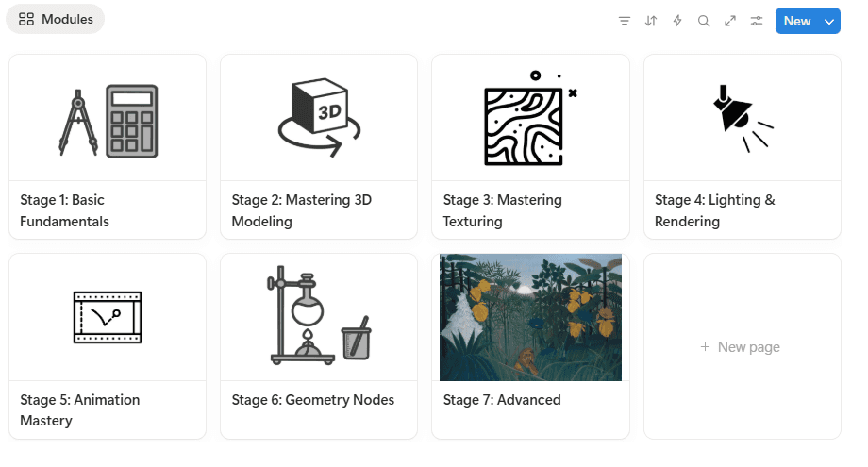Click the expand to full page icon
868x467 pixels.
(730, 21)
